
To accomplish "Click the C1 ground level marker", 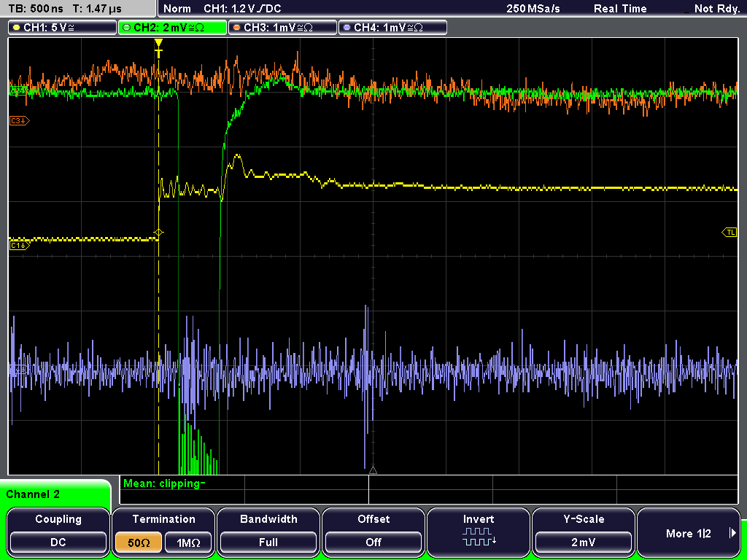I will (20, 245).
